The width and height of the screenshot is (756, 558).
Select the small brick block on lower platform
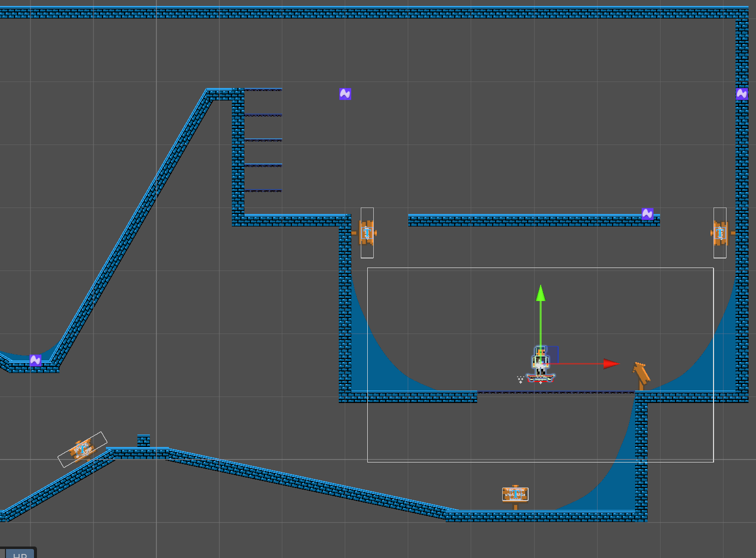[x=143, y=441]
